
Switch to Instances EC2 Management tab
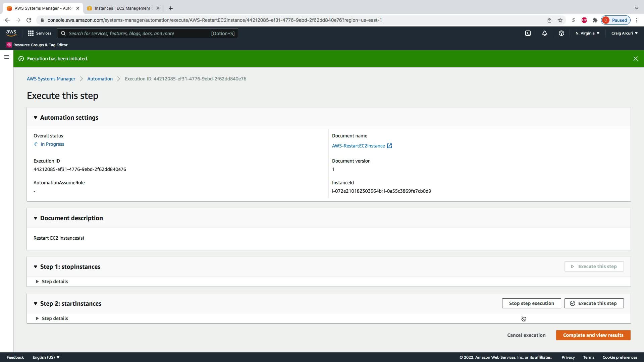point(122,8)
